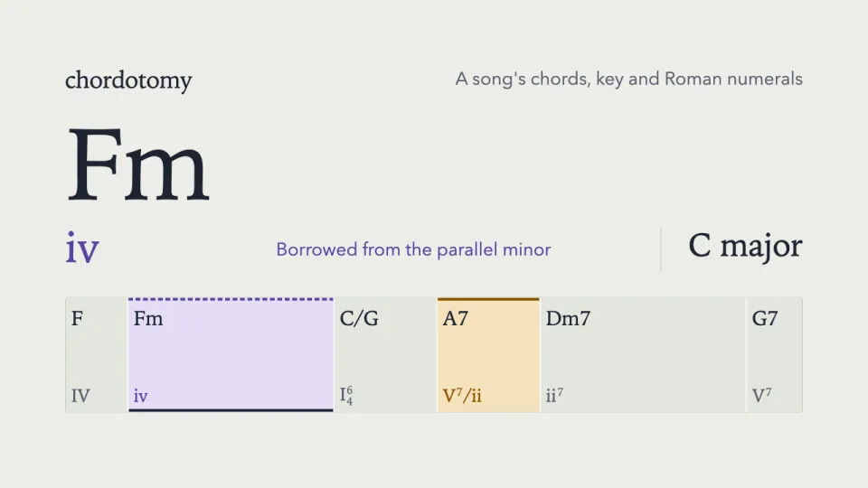Click the IV numeral under F
This screenshot has width=868, height=488.
click(x=80, y=396)
